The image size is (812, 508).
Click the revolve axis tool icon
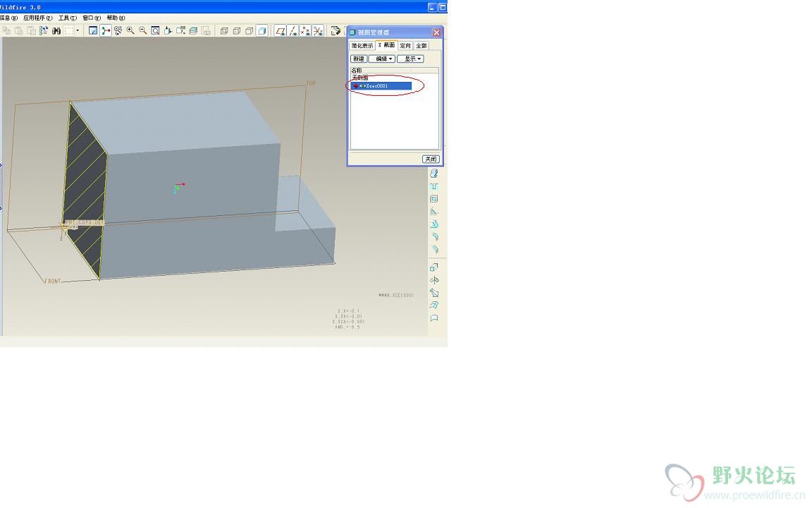tap(434, 280)
